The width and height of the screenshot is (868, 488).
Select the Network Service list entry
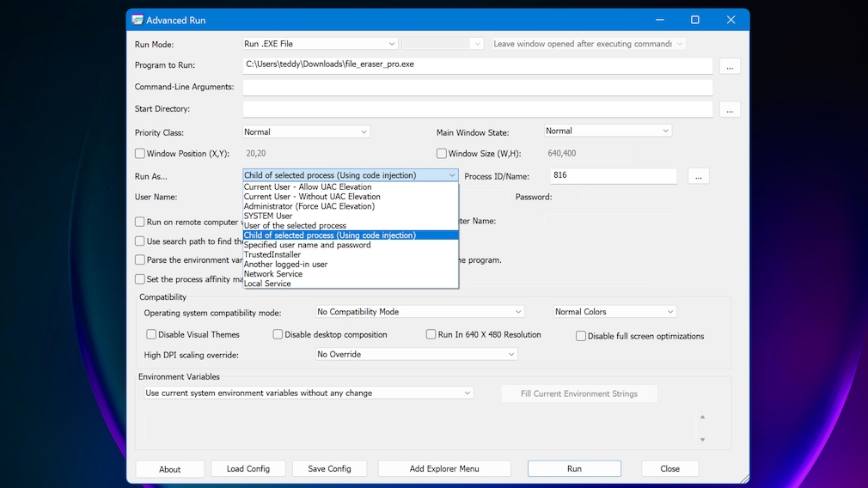point(272,274)
